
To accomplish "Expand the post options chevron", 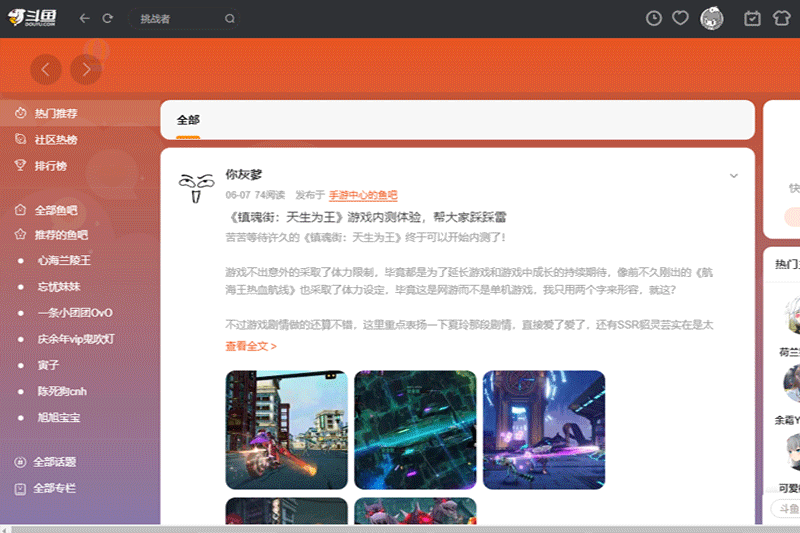I will 734,176.
